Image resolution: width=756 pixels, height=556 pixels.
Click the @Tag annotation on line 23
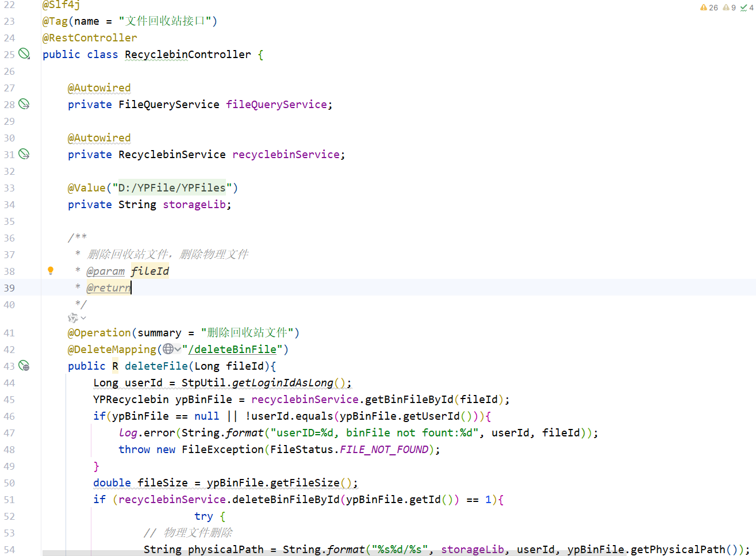55,21
